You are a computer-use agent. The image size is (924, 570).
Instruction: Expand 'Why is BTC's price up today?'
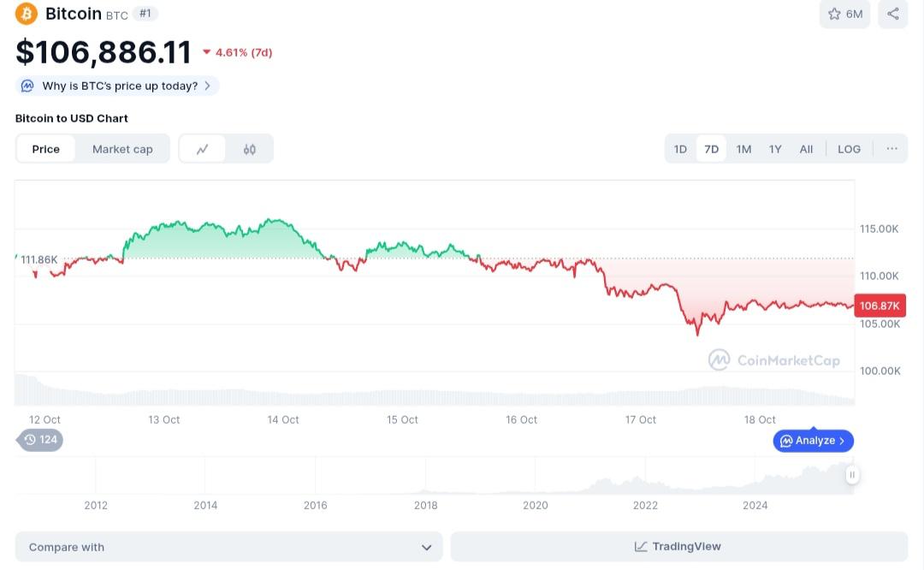coord(117,86)
